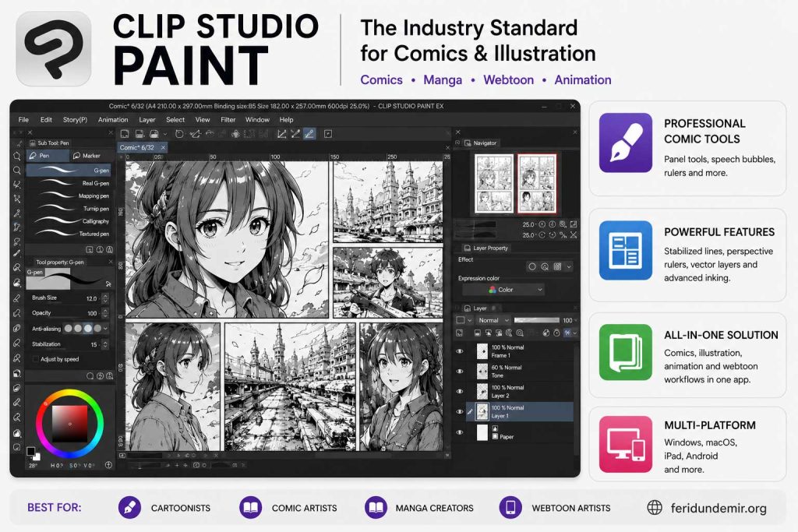The width and height of the screenshot is (798, 532).
Task: Toggle visibility of the Tone layer
Action: [x=460, y=372]
